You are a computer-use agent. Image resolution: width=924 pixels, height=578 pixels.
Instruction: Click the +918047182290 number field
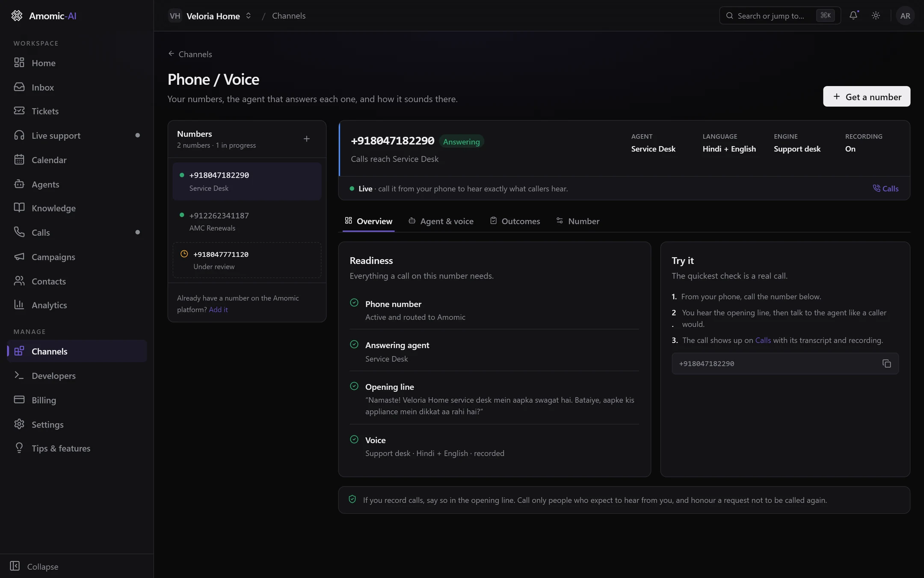[x=785, y=363]
